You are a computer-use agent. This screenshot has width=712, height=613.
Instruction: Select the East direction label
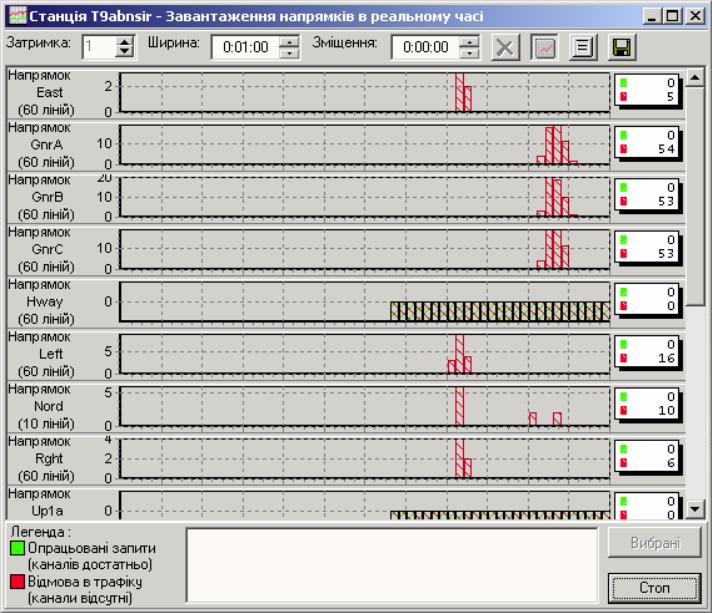[49, 93]
